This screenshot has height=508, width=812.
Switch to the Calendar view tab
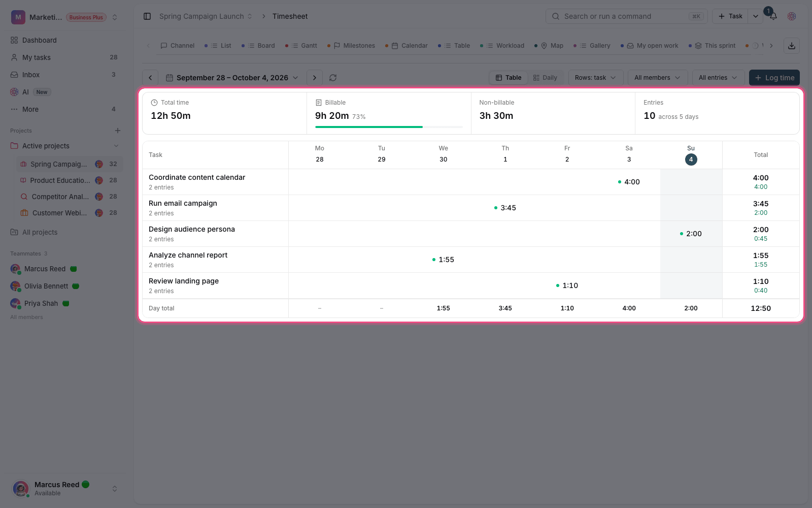407,46
